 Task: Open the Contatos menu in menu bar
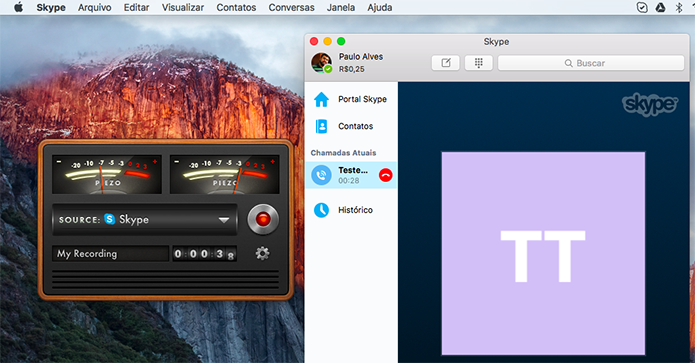pos(236,8)
